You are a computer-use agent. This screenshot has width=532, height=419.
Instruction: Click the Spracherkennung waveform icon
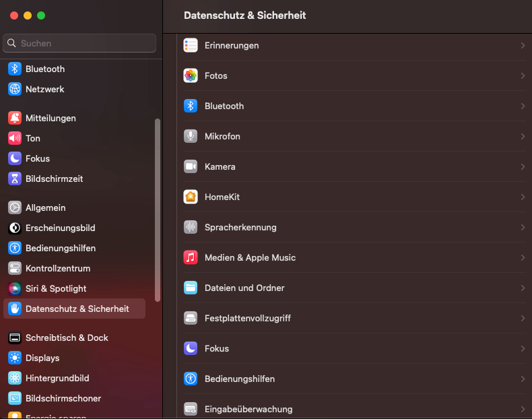(x=191, y=228)
